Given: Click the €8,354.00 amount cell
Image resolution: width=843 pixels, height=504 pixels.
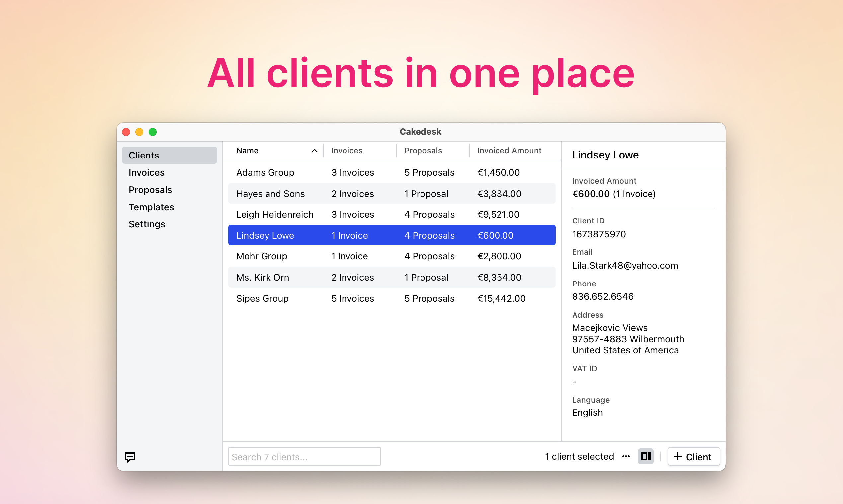Looking at the screenshot, I should pyautogui.click(x=499, y=277).
